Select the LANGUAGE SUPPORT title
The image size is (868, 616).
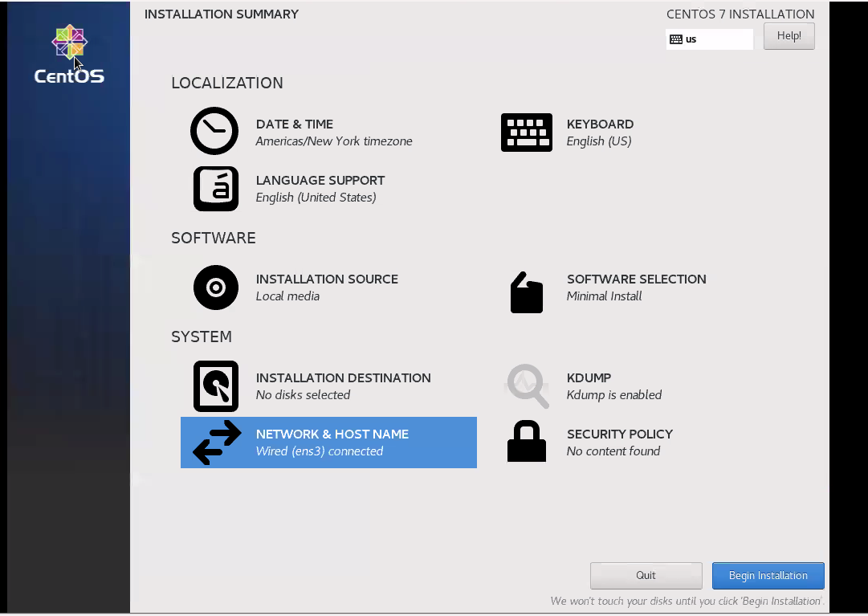point(320,181)
